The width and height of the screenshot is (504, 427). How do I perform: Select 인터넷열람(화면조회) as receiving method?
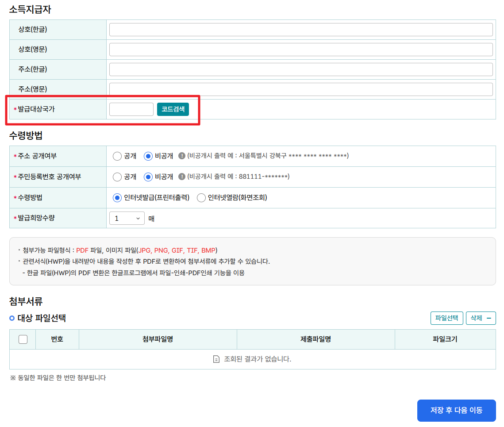(x=201, y=198)
